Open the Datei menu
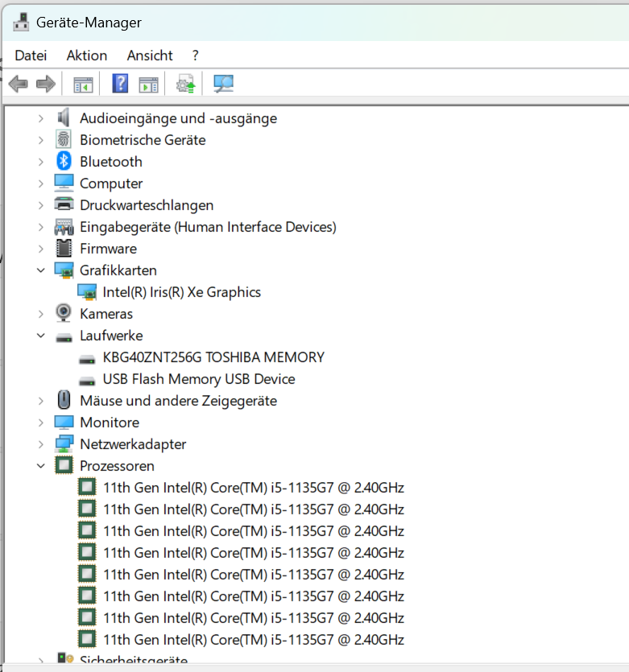This screenshot has width=629, height=672. (x=31, y=56)
